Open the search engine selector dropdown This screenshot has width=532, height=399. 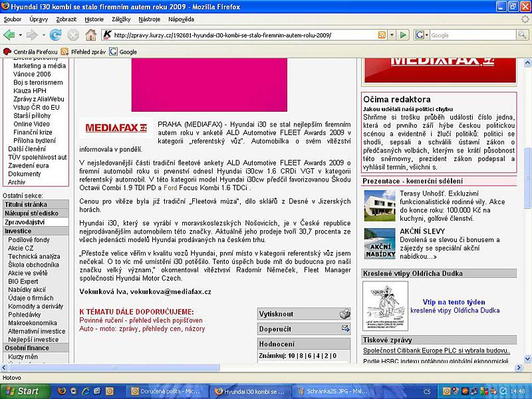point(422,35)
